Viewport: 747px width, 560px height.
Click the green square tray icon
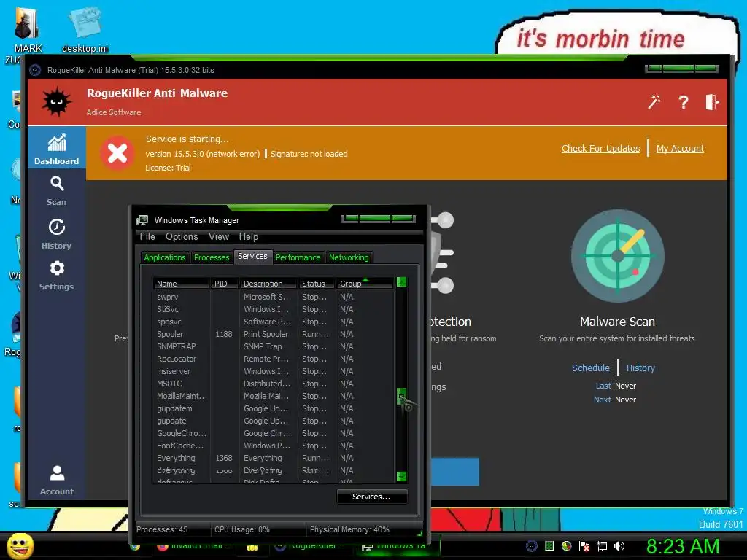(x=549, y=546)
